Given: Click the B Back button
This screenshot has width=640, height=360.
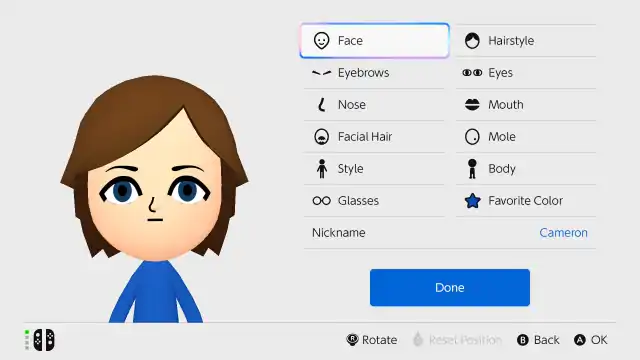Looking at the screenshot, I should 538,340.
